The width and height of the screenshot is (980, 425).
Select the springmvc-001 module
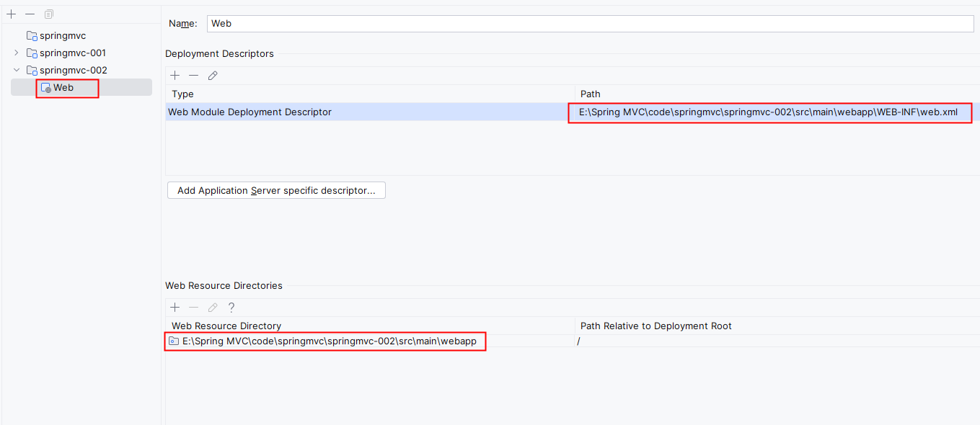click(72, 53)
